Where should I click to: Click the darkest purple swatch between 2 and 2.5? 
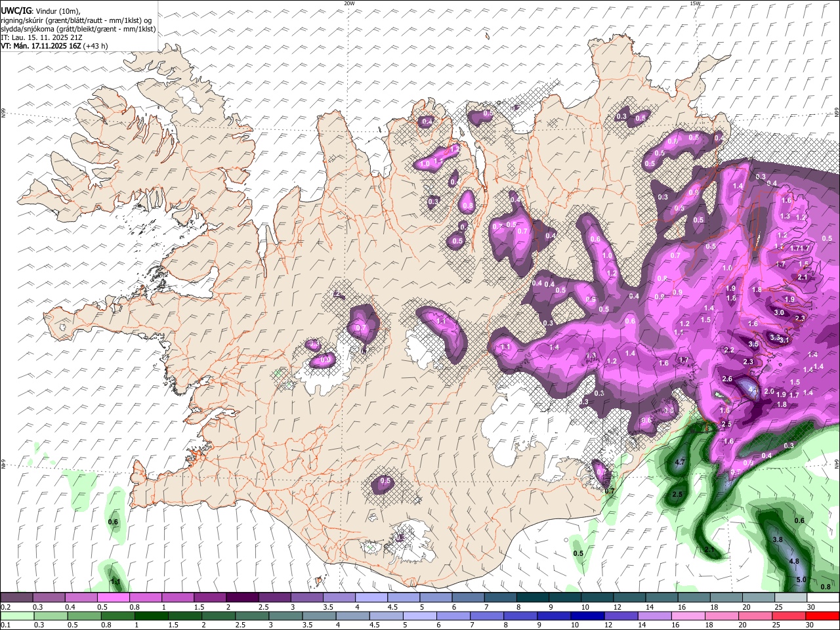(x=242, y=598)
